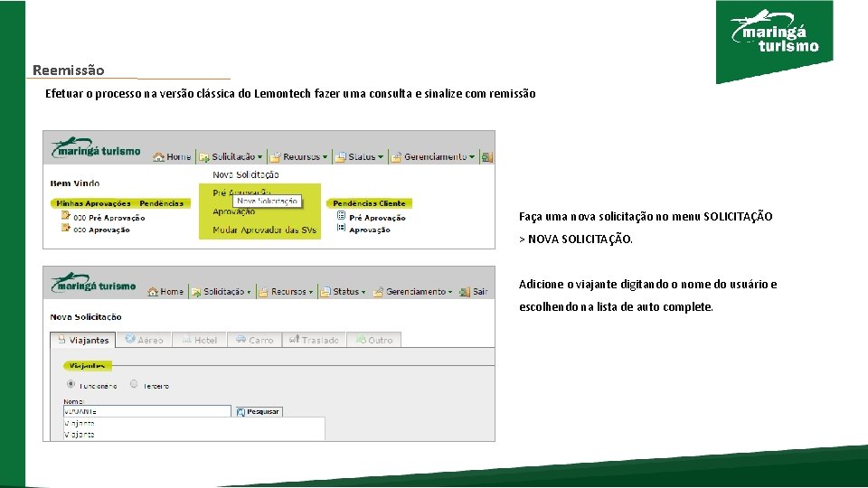Screen dimensions: 868x488
Task: Select the Terceiro radio button
Action: pyautogui.click(x=134, y=383)
